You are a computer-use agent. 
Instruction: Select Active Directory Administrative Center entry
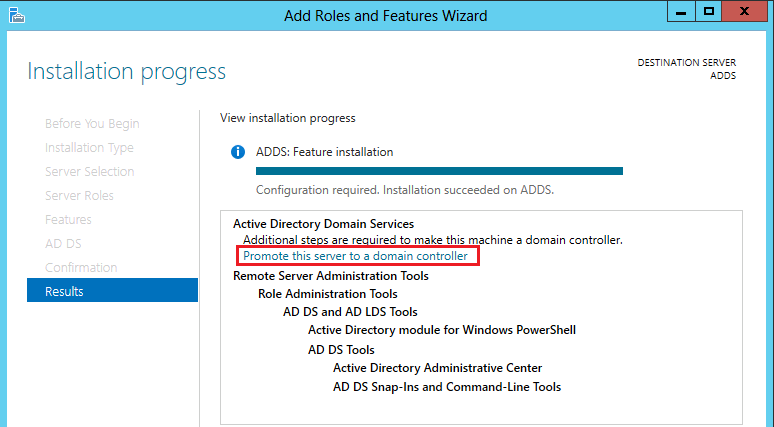(x=437, y=368)
